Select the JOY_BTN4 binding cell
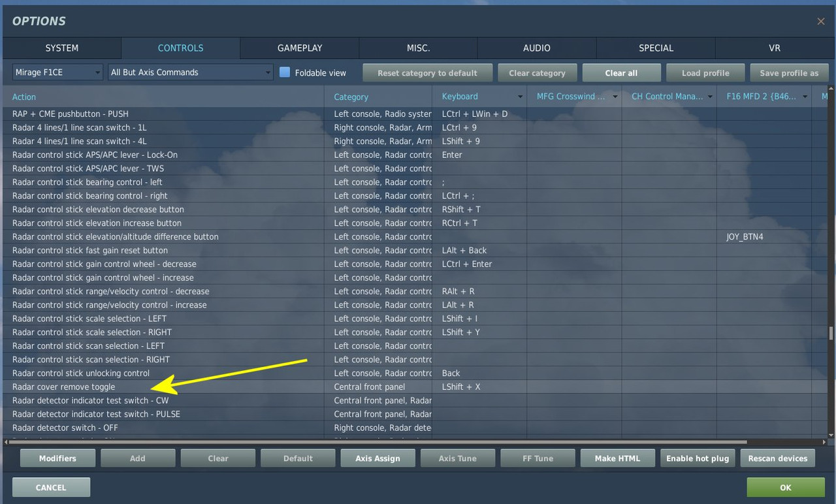 pos(764,237)
